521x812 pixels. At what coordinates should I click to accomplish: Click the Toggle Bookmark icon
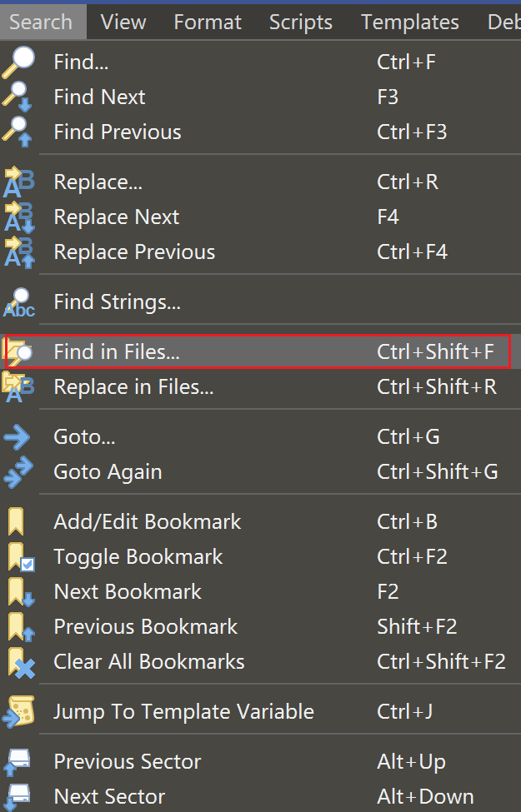pos(20,557)
